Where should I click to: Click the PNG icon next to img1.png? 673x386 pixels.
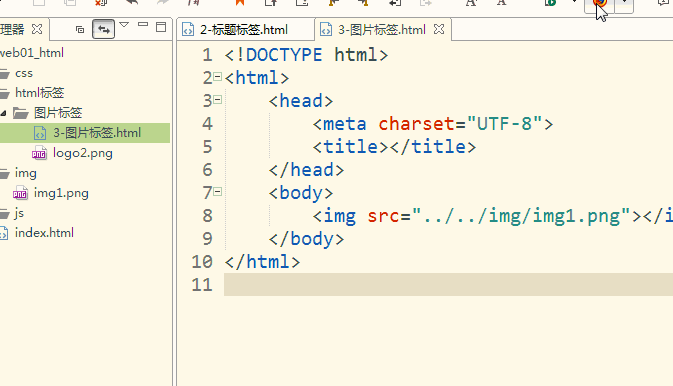tap(20, 193)
